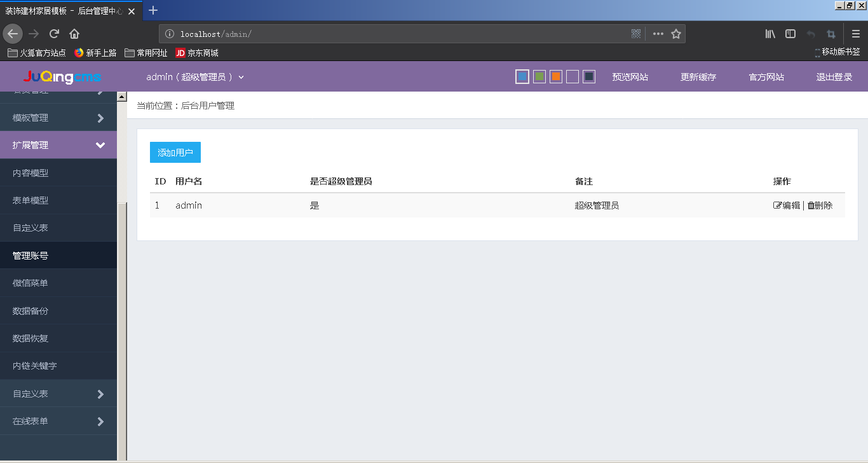The width and height of the screenshot is (868, 463).
Task: Open 数据恢复 in the sidebar
Action: [58, 338]
